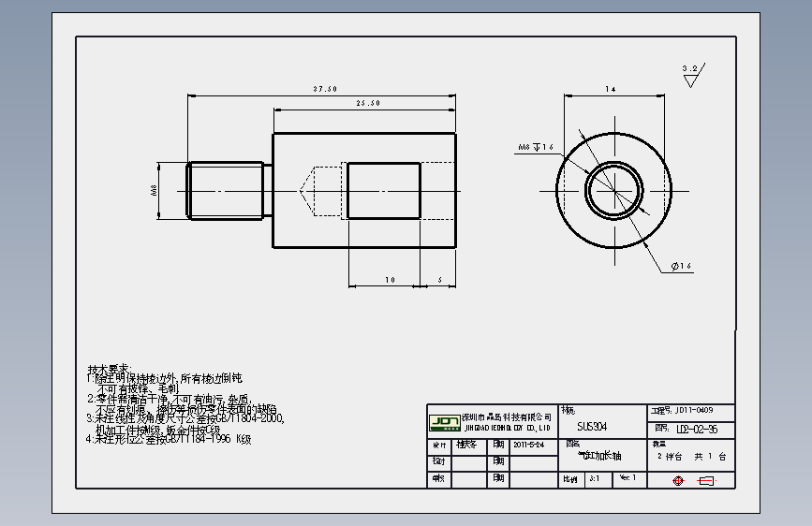Select the SUS304 material text
The width and height of the screenshot is (812, 526).
click(x=592, y=427)
